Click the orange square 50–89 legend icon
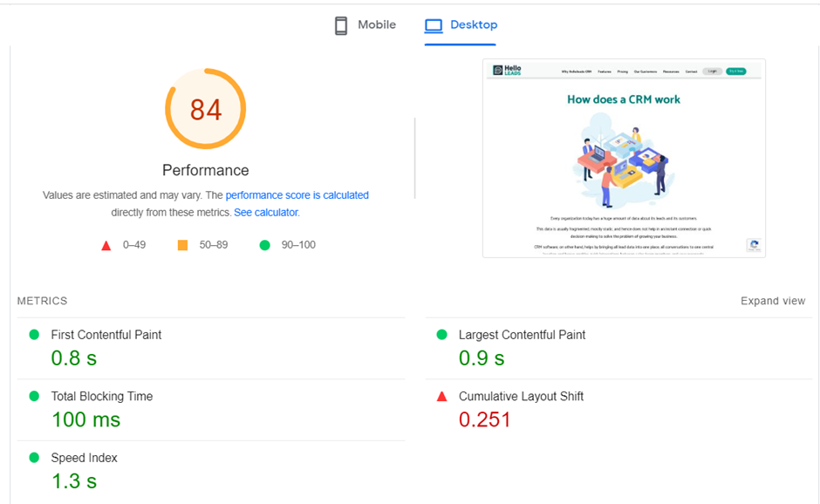 182,245
